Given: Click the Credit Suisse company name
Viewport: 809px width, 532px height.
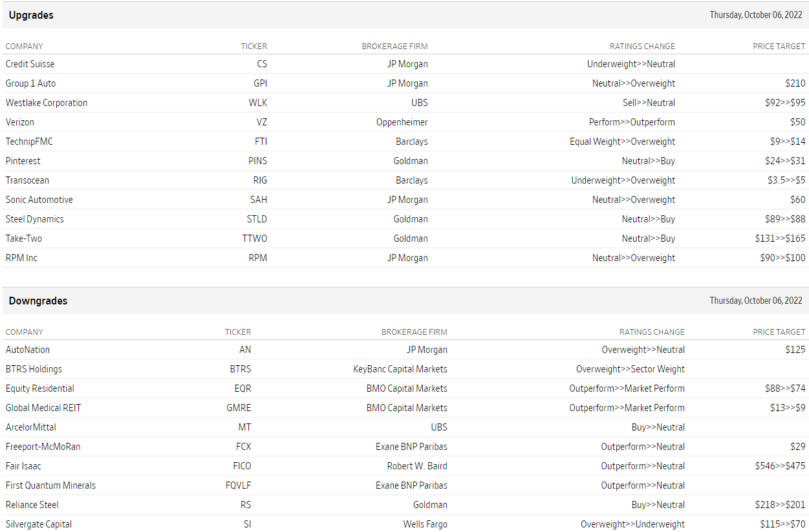Looking at the screenshot, I should [x=30, y=64].
